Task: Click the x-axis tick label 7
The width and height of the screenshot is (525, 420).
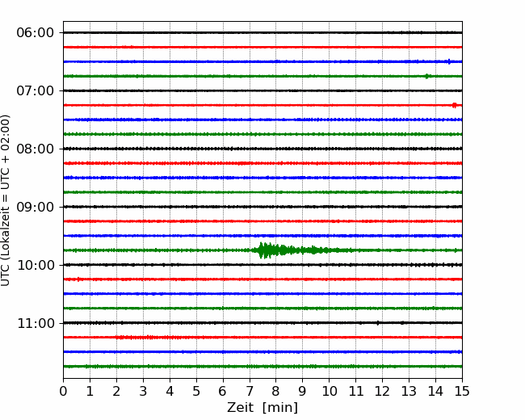Action: coord(250,391)
